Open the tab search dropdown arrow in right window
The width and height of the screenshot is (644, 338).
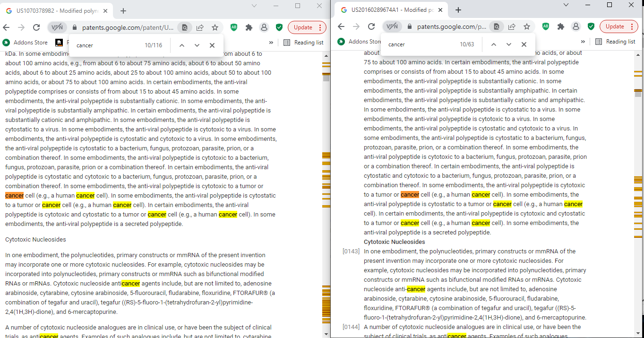point(566,5)
